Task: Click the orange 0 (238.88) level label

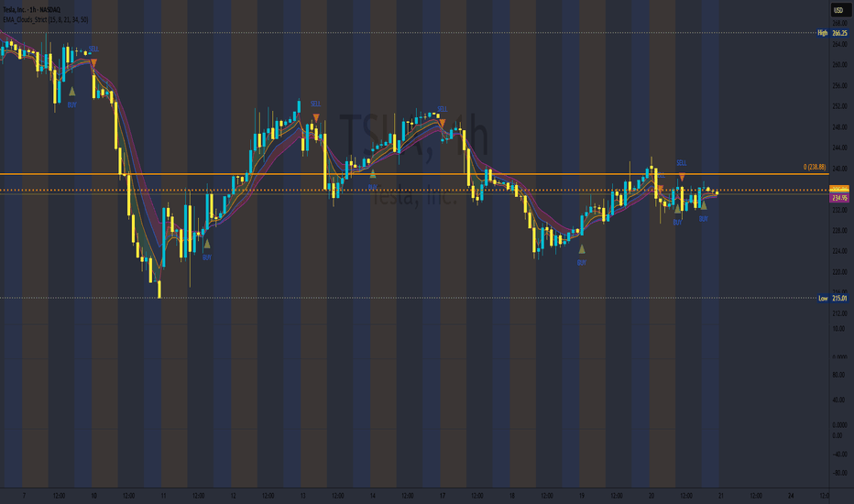Action: 815,168
